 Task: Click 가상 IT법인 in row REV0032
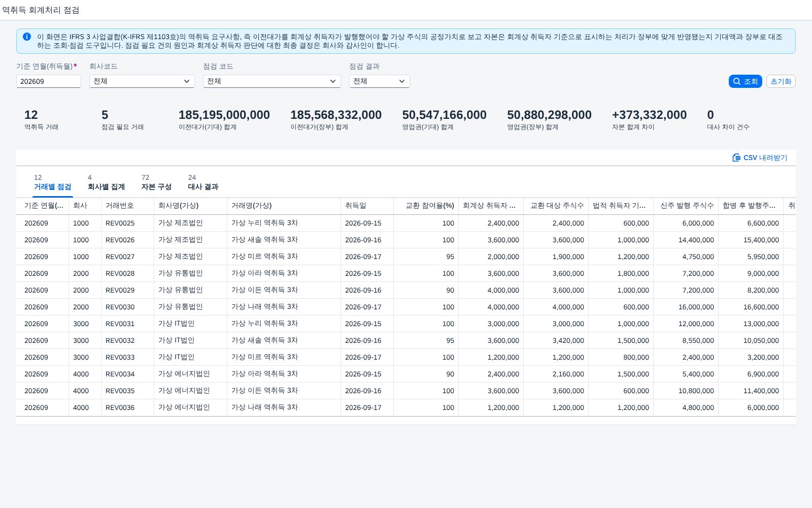176,340
